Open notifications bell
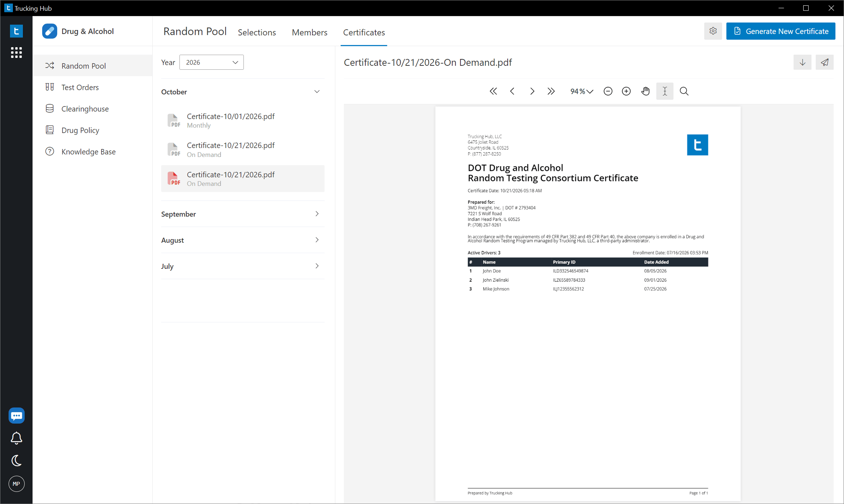The image size is (844, 504). [16, 438]
